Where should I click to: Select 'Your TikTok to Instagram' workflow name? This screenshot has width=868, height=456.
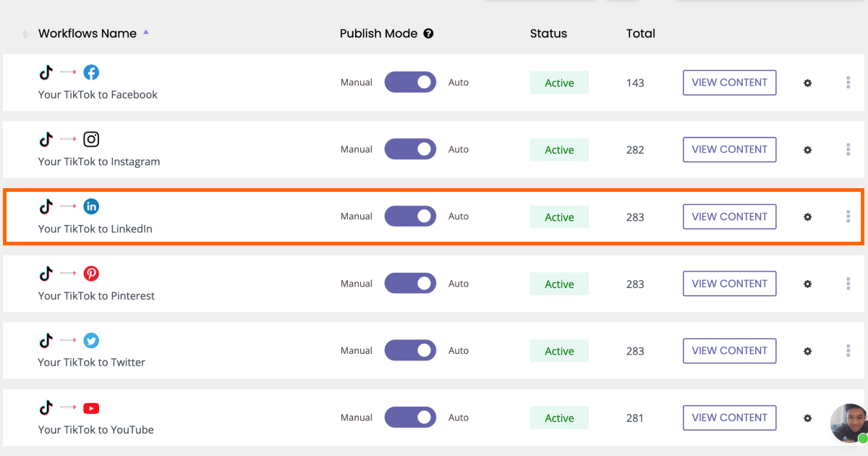[99, 161]
